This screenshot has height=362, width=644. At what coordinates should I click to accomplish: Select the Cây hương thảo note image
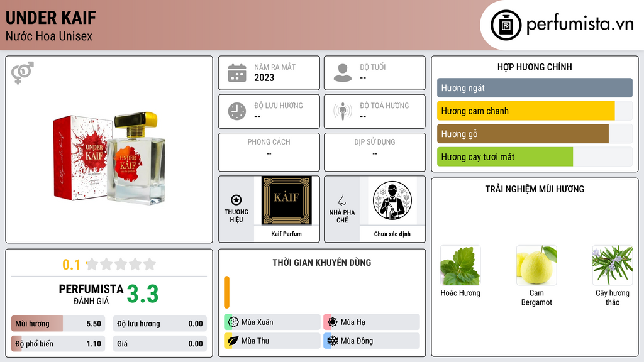pyautogui.click(x=613, y=266)
